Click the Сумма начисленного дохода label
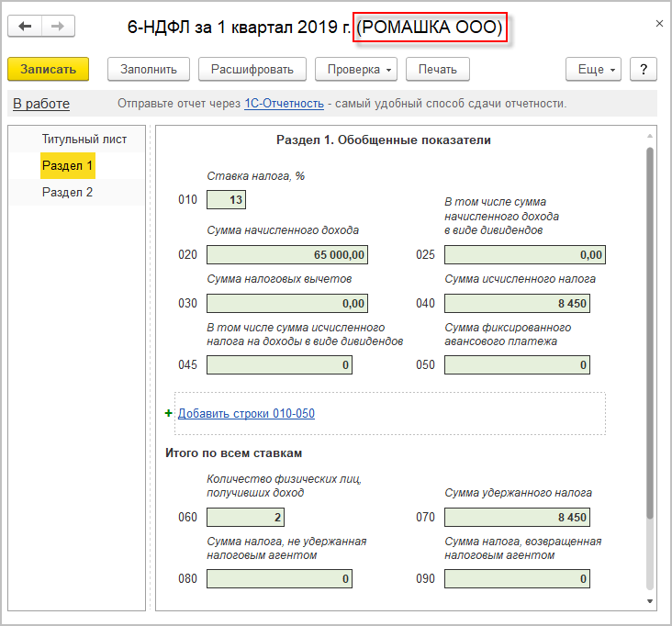Screen dimensions: 672x626 click(283, 230)
